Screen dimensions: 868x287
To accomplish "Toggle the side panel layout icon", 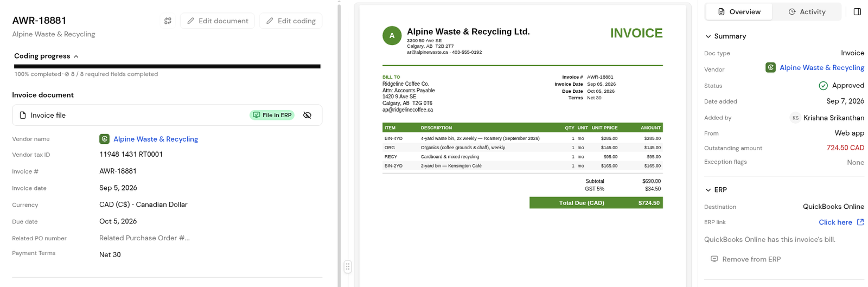I will tap(857, 11).
